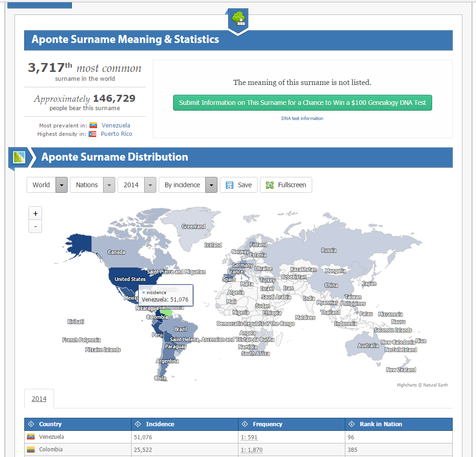
Task: Click the Fullscreen expand icon
Action: 270,185
